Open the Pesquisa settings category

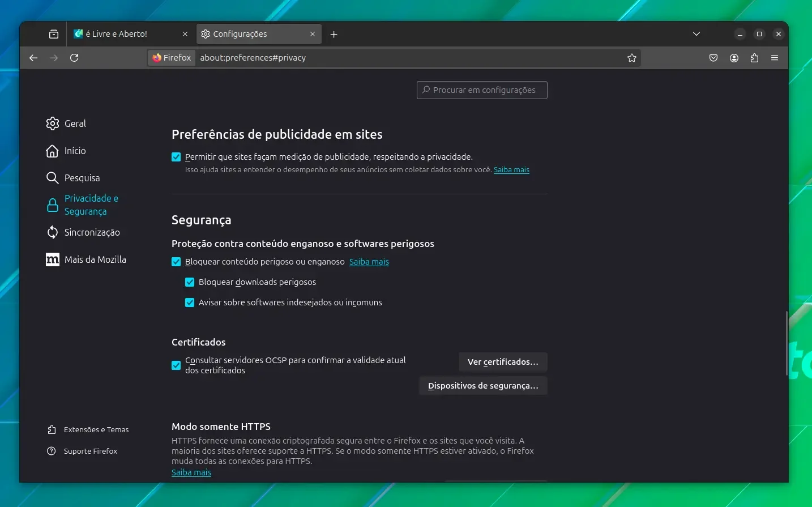(73, 178)
